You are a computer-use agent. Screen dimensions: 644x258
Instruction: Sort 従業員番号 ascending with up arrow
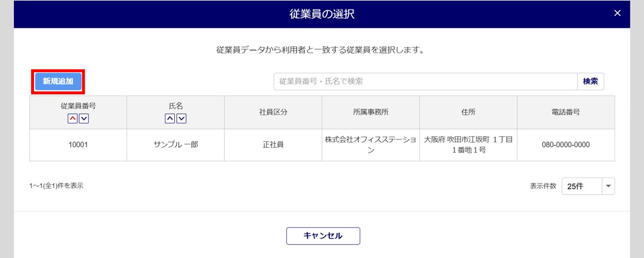(x=72, y=119)
